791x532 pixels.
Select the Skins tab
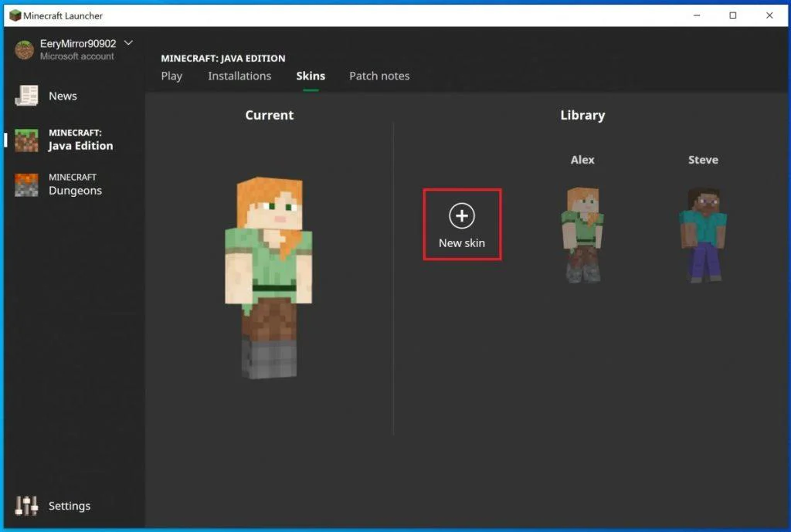311,76
